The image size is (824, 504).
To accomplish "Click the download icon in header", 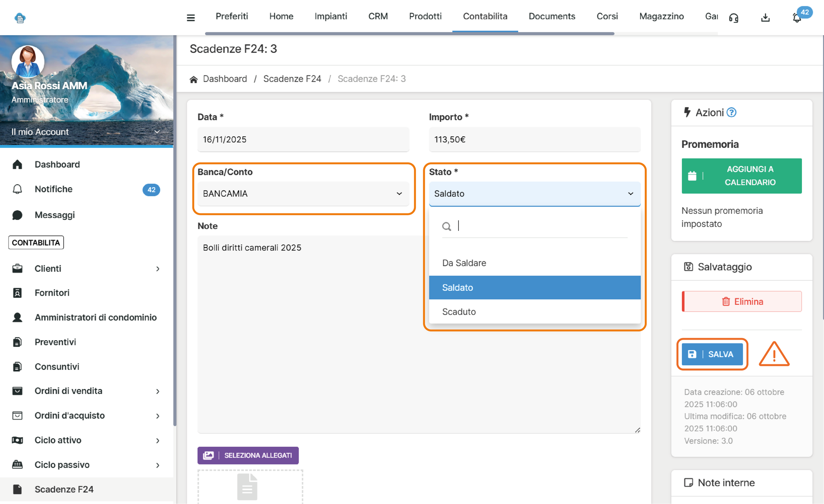I will [765, 17].
